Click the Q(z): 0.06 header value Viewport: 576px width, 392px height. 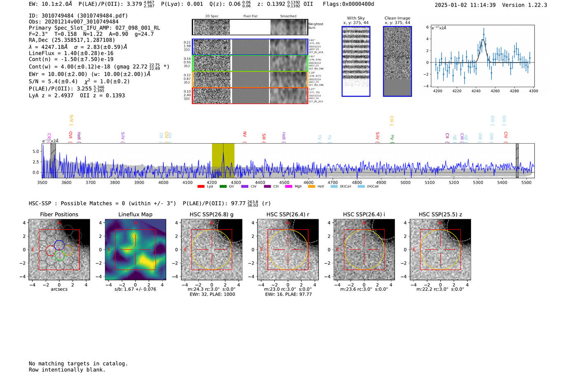coord(230,4)
